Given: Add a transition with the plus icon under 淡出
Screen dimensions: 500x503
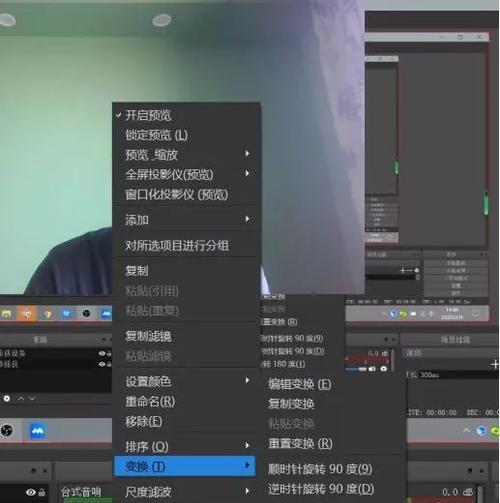Looking at the screenshot, I should coord(495,365).
